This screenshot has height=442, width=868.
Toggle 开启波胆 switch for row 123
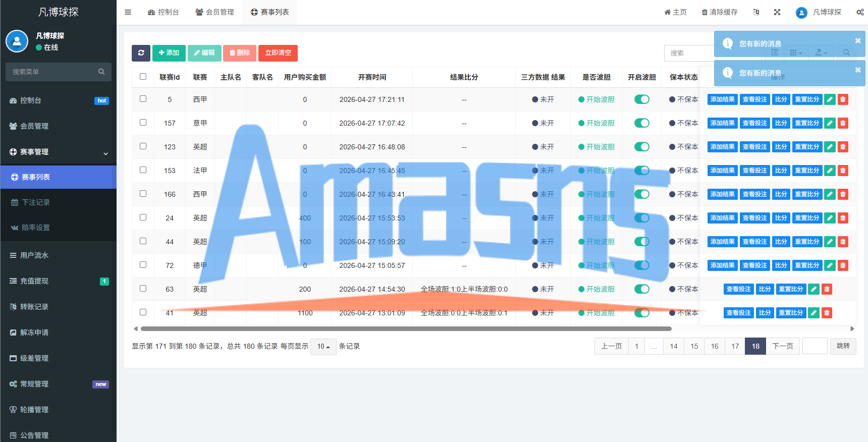pyautogui.click(x=641, y=147)
